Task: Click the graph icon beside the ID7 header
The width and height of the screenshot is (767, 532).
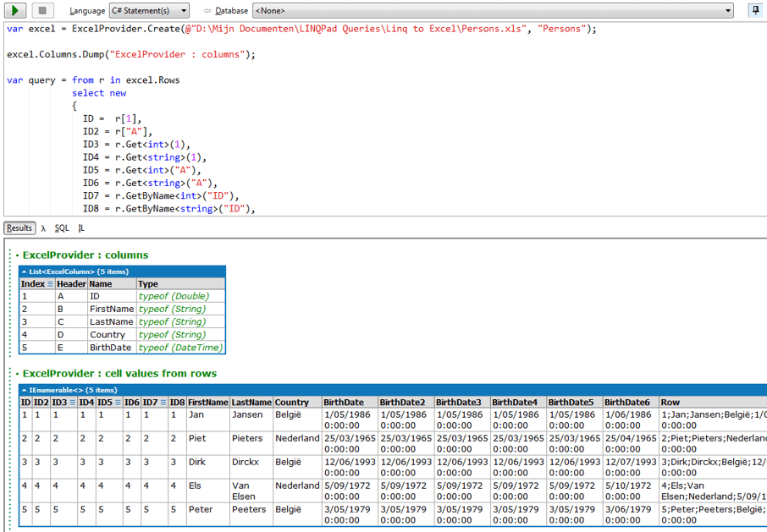Action: [163, 403]
